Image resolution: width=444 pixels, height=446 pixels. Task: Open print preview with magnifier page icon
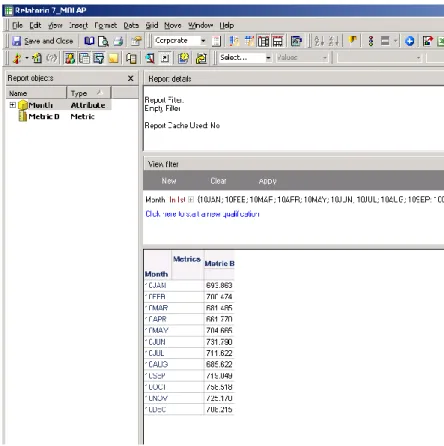coord(103,41)
